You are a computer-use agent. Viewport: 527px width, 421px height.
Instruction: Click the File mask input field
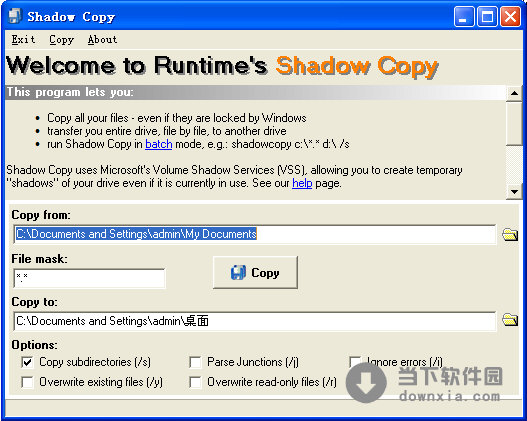click(89, 278)
